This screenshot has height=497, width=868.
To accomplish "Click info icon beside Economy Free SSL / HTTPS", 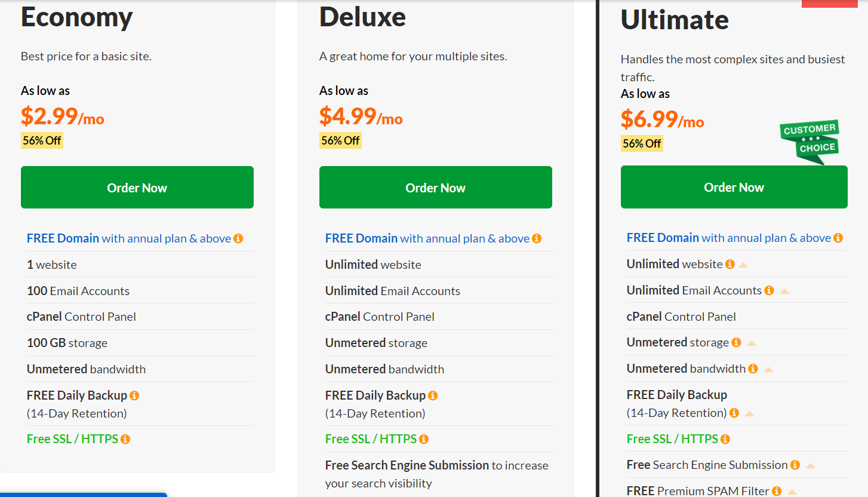I will click(x=125, y=439).
